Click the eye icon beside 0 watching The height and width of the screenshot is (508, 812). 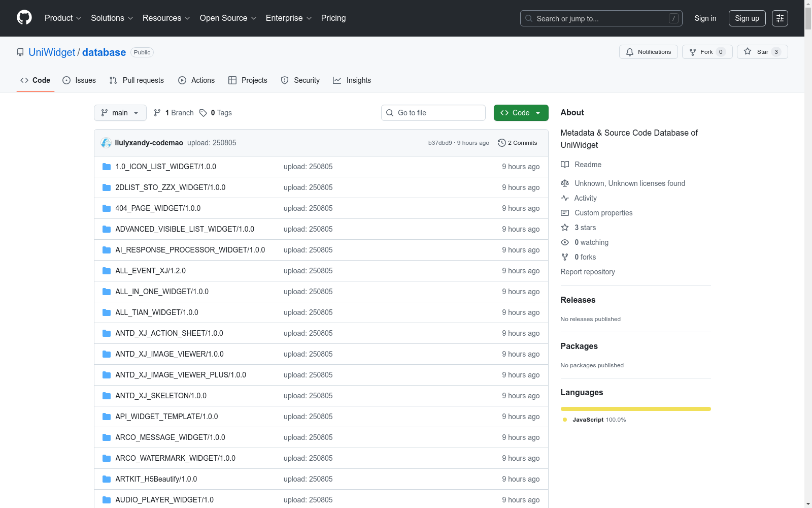pos(565,242)
